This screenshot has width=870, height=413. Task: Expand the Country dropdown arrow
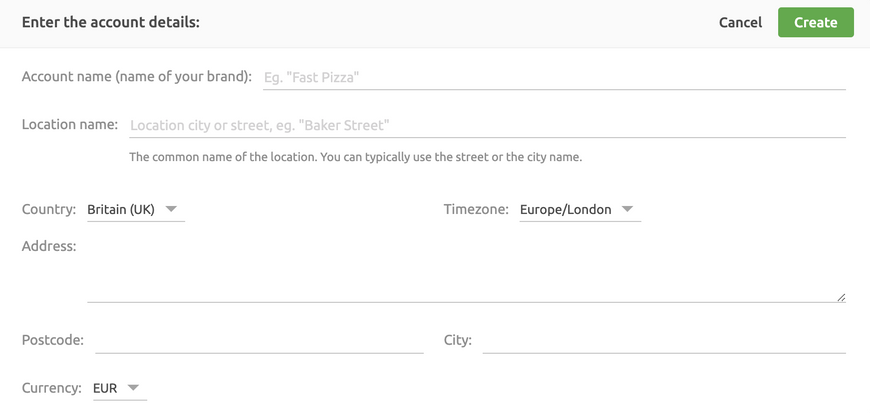(171, 209)
